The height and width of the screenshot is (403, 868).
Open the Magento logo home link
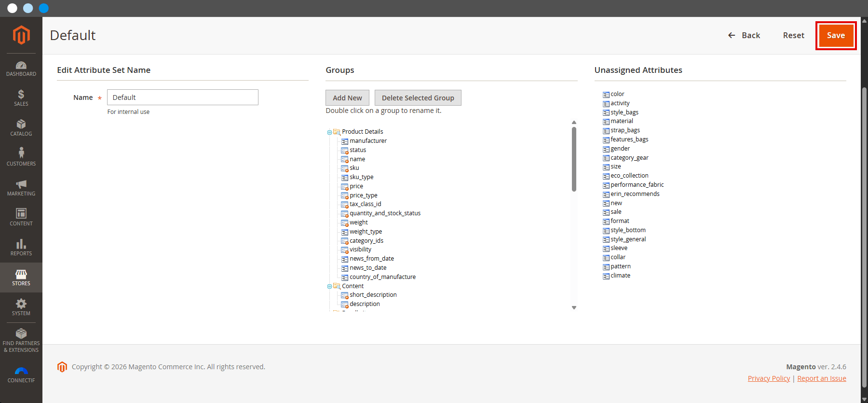[21, 35]
